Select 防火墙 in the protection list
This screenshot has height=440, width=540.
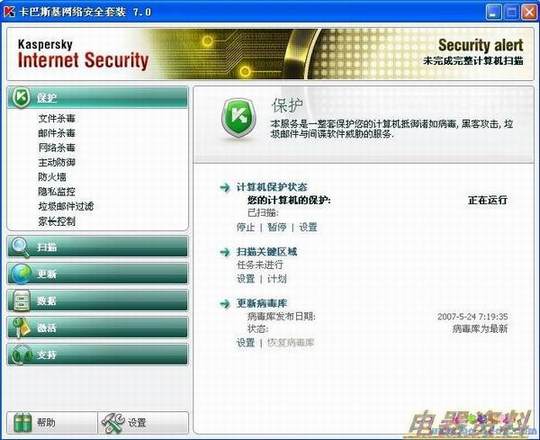pyautogui.click(x=52, y=177)
